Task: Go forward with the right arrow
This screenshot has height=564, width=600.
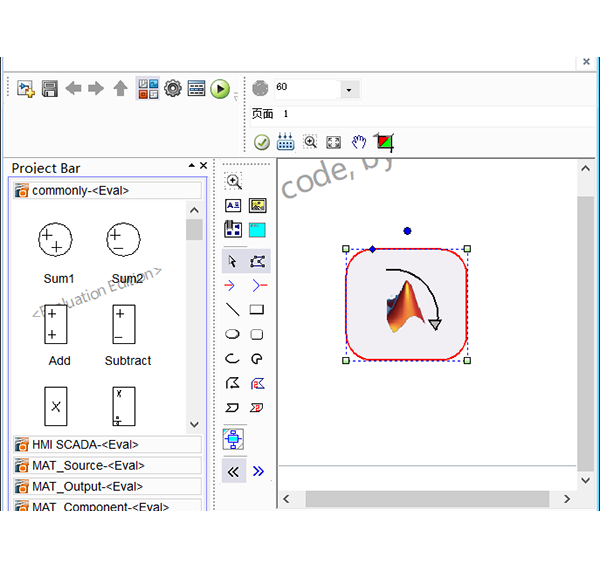Action: point(96,88)
